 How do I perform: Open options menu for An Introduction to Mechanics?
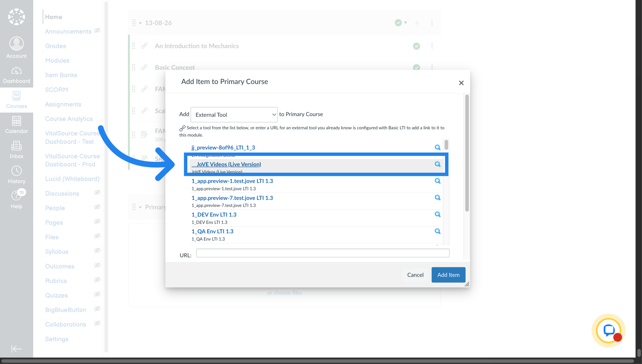click(432, 46)
